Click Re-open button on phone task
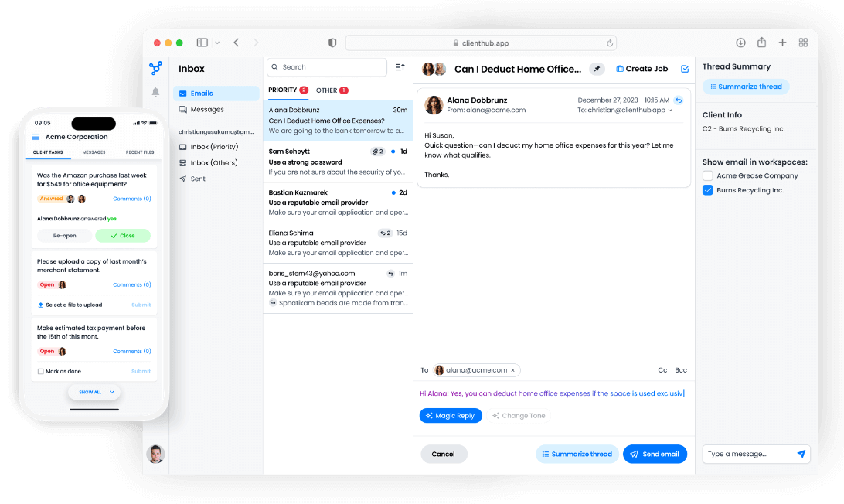This screenshot has width=844, height=504. [x=65, y=236]
